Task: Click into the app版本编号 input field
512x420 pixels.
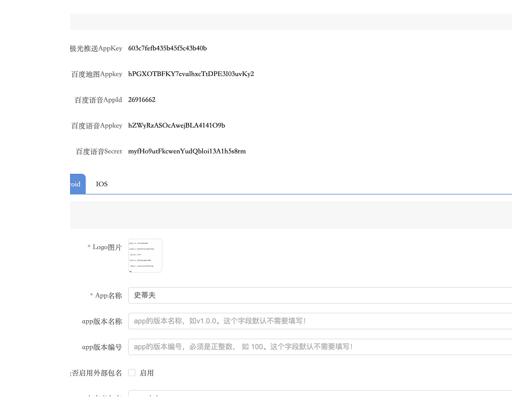Action: tap(320, 347)
